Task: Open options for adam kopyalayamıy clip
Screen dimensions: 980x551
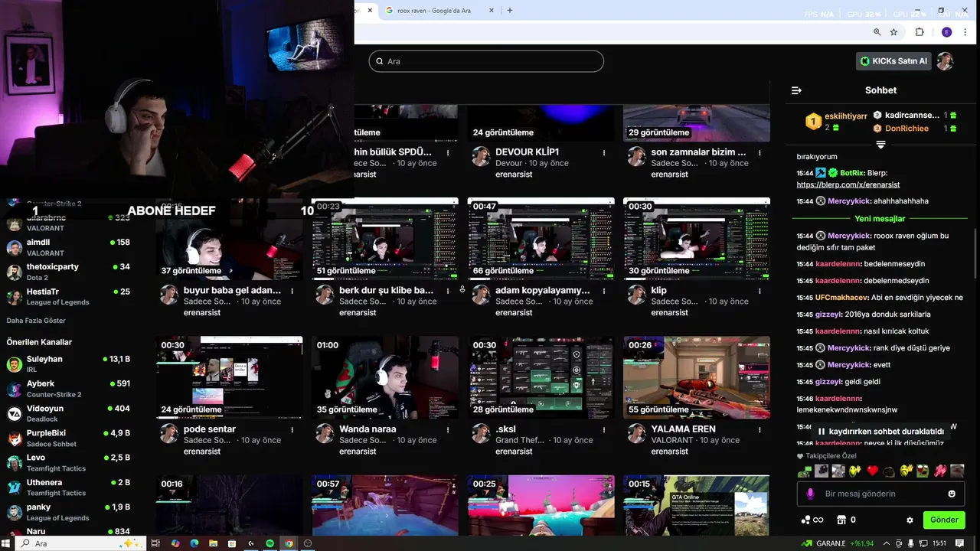Action: (604, 291)
